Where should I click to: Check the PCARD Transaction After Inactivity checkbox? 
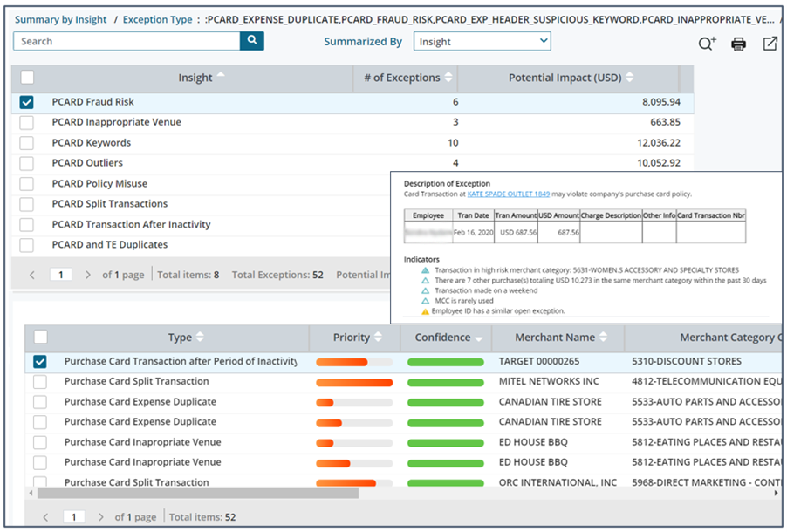pyautogui.click(x=26, y=224)
